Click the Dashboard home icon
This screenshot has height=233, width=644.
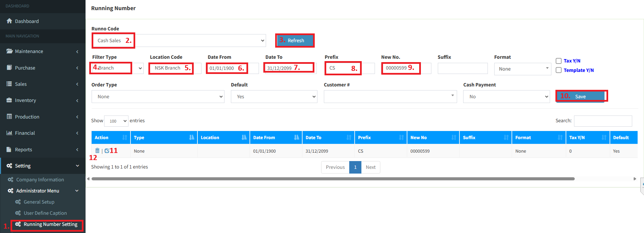(9, 21)
